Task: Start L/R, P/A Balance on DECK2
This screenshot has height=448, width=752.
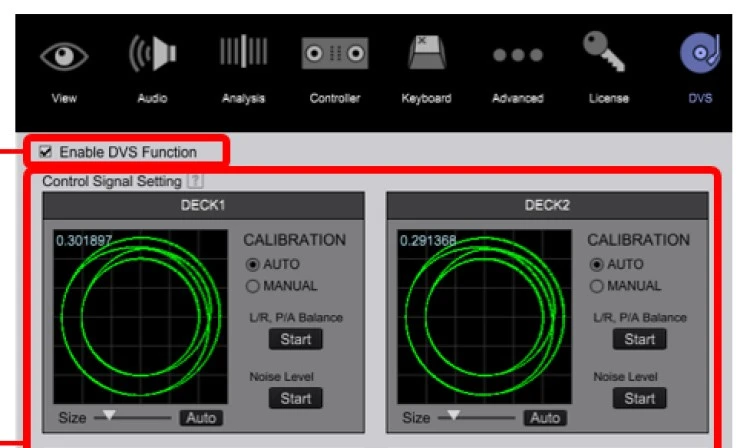Action: (x=639, y=339)
